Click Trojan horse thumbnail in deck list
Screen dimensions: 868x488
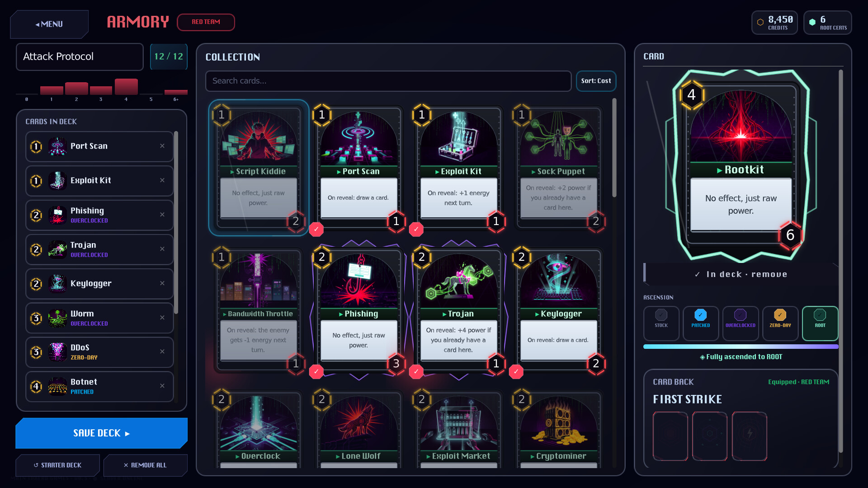click(57, 249)
